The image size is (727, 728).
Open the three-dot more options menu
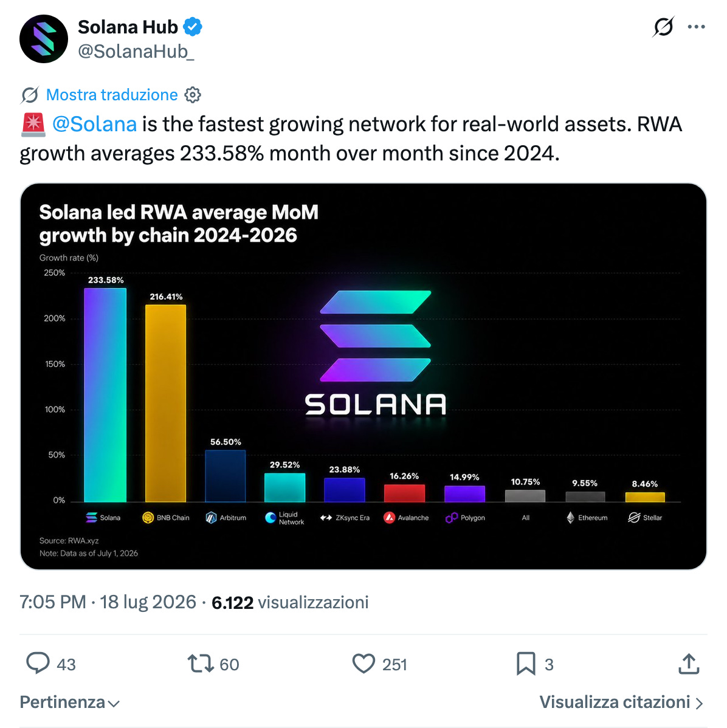(x=697, y=27)
